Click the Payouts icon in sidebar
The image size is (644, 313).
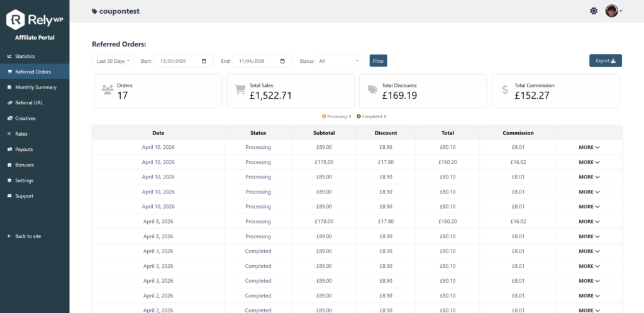(9, 150)
